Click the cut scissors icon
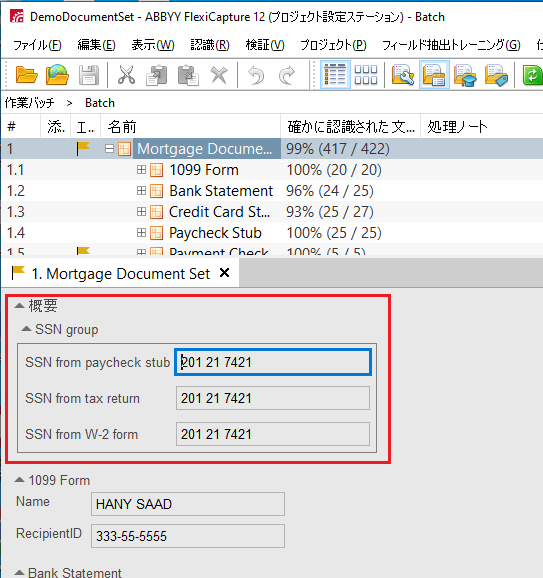The height and width of the screenshot is (578, 543). (126, 75)
